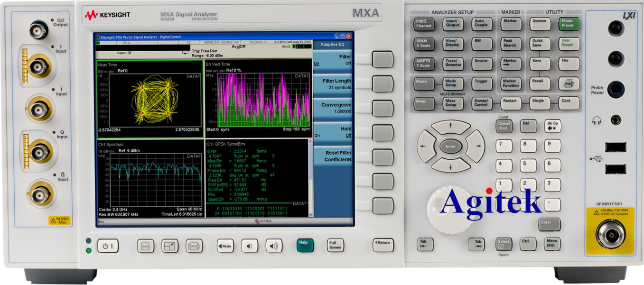This screenshot has height=285, width=644.
Task: Open the System utility menu
Action: point(540,23)
